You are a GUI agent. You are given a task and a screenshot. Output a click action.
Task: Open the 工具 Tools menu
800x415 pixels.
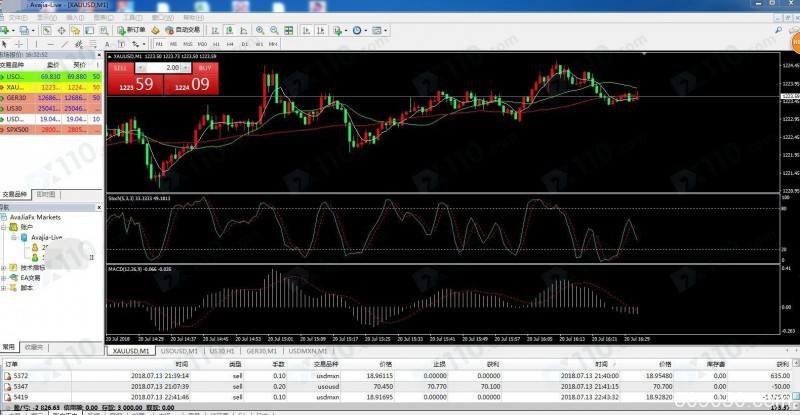(132, 18)
